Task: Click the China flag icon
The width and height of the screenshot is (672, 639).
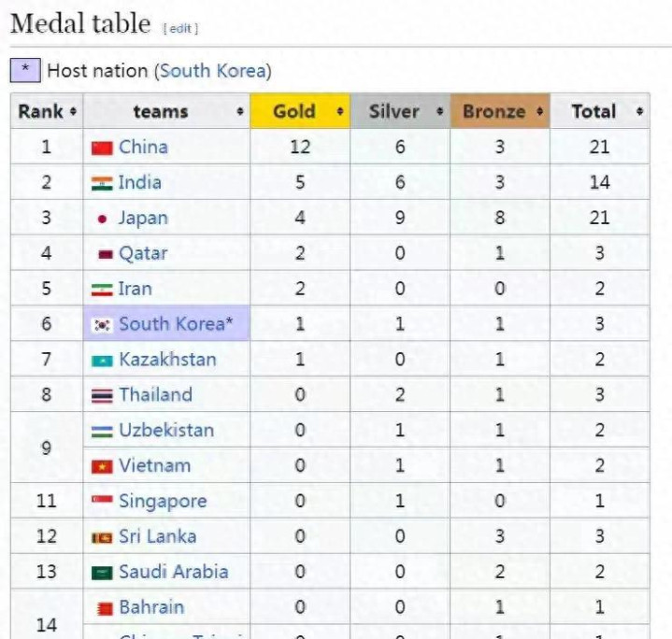Action: click(102, 148)
